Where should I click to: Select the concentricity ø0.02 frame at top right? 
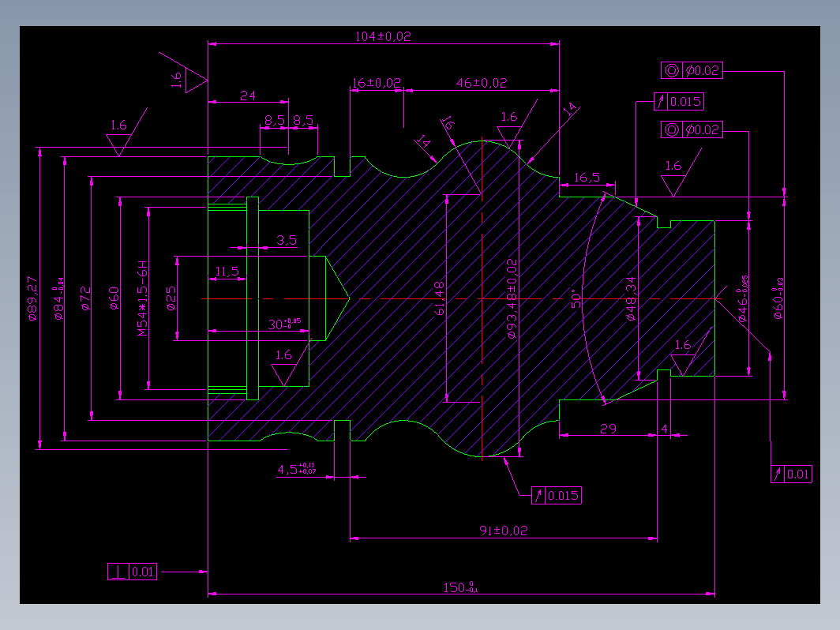692,70
